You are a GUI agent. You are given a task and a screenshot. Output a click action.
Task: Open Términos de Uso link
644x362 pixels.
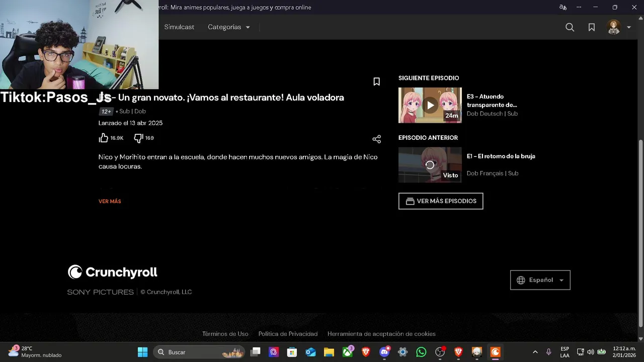[225, 334]
